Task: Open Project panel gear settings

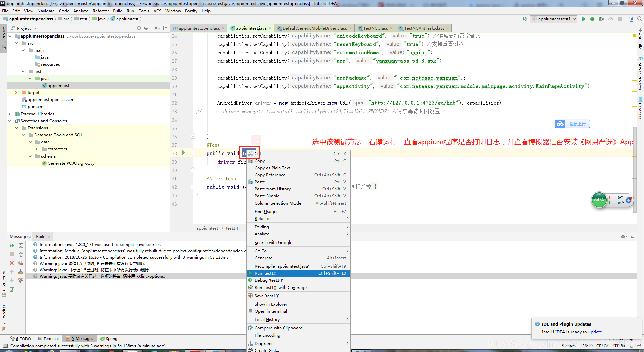Action: 156,28
